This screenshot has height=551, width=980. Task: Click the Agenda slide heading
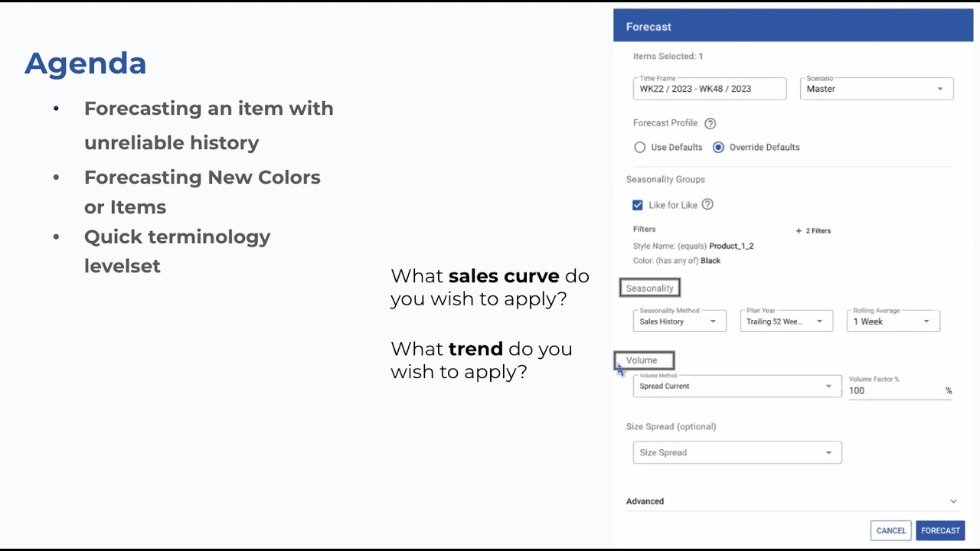(86, 64)
